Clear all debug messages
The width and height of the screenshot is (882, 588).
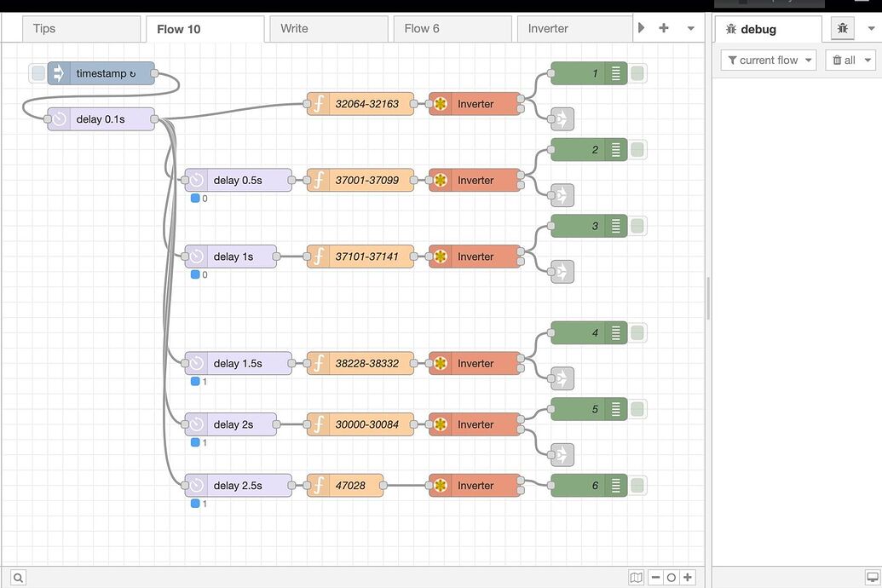click(x=844, y=61)
